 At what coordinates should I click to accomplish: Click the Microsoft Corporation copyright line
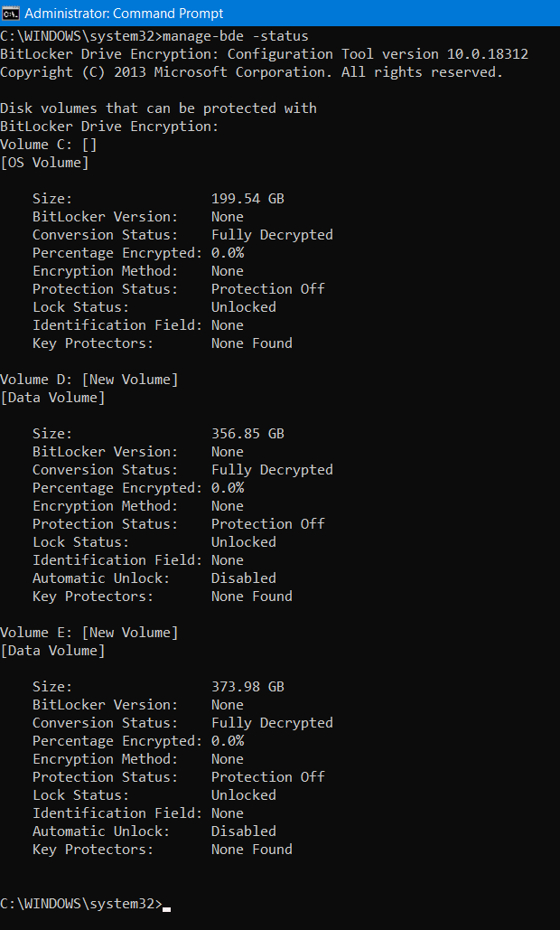[251, 72]
